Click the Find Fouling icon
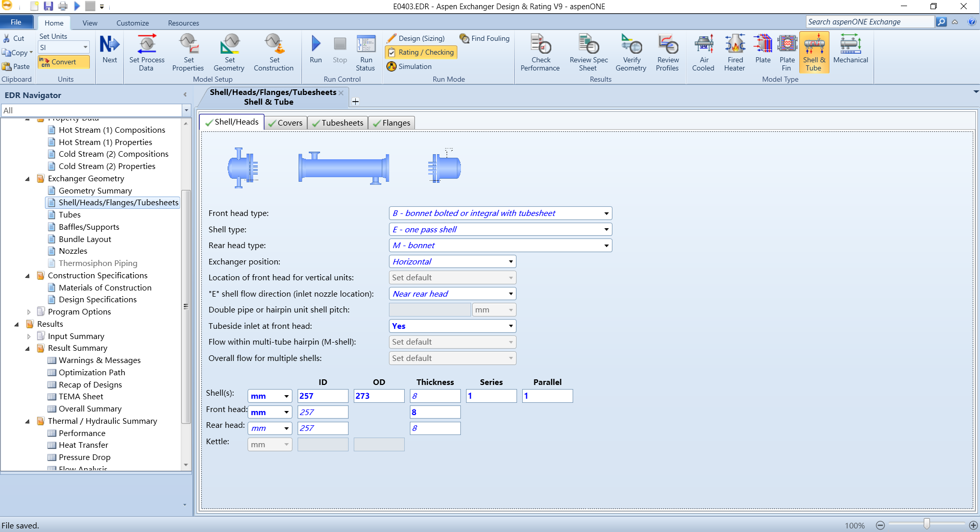 point(484,38)
